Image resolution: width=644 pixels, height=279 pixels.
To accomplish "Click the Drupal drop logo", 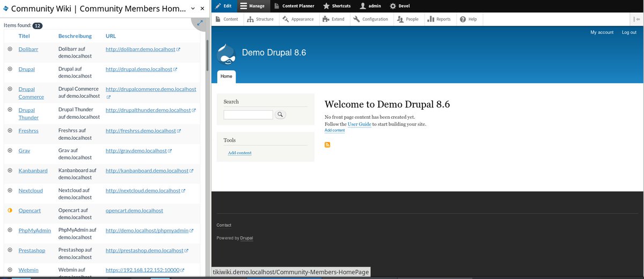I will pyautogui.click(x=226, y=54).
